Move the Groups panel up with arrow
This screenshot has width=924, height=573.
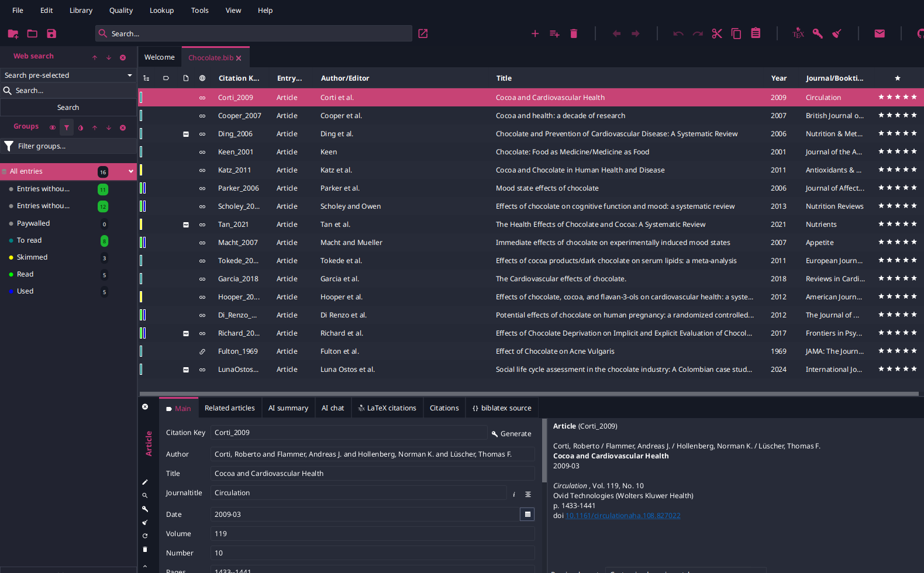pos(95,127)
